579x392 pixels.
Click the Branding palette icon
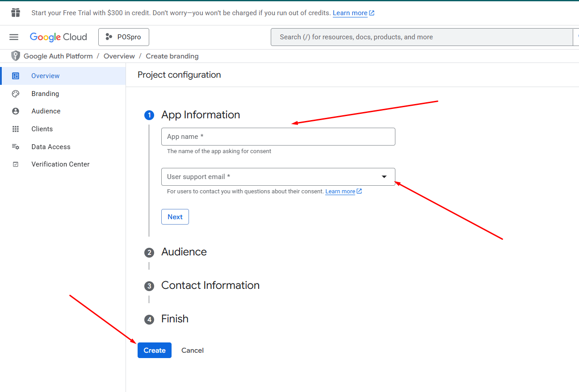[x=16, y=94]
